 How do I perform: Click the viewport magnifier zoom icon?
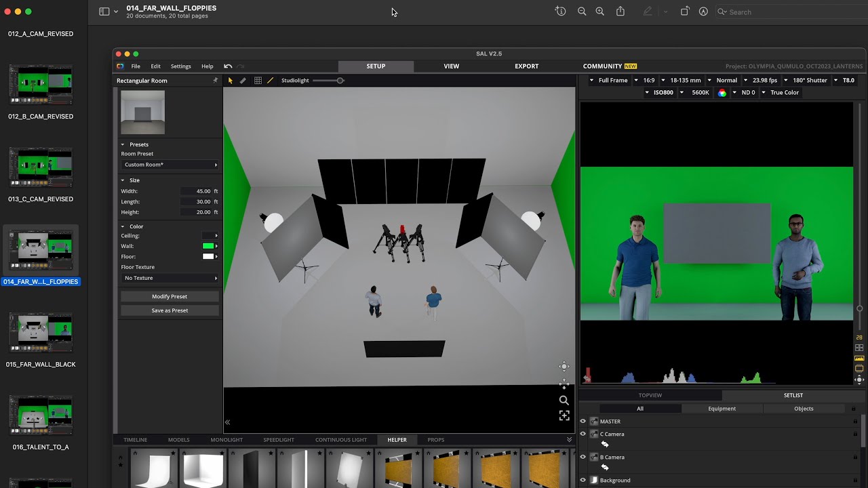[564, 400]
